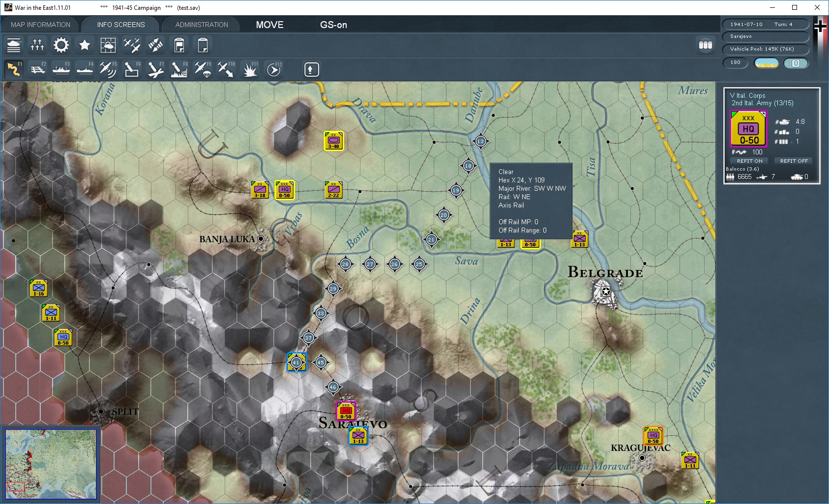
Task: Click the wheat field weather indicator
Action: (x=767, y=63)
